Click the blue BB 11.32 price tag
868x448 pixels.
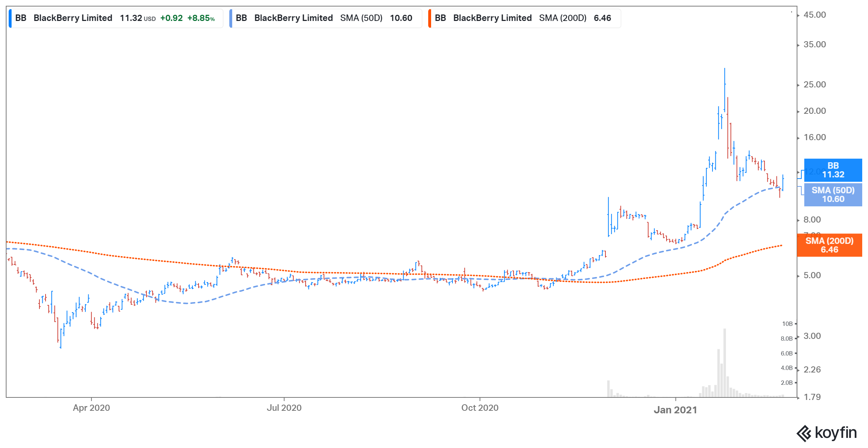tap(833, 170)
